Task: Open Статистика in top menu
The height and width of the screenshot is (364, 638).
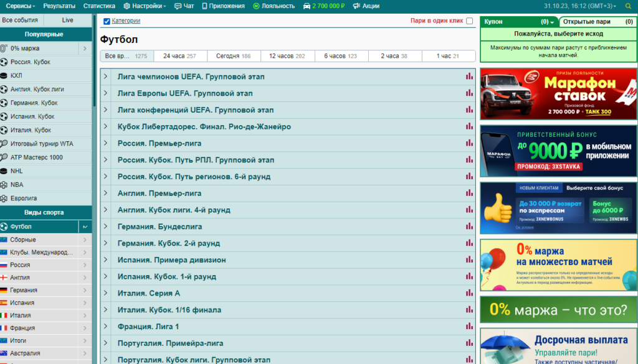Action: (99, 6)
